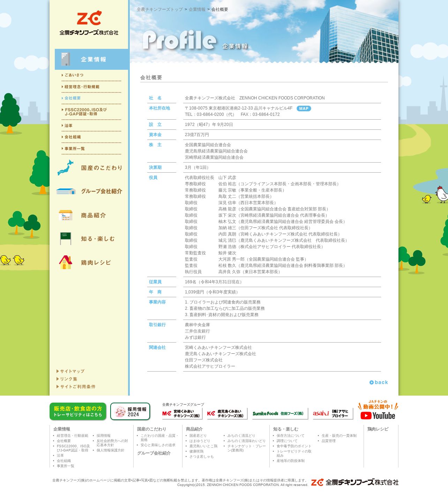Open footer link 産地等の防疫体制

[291, 461]
